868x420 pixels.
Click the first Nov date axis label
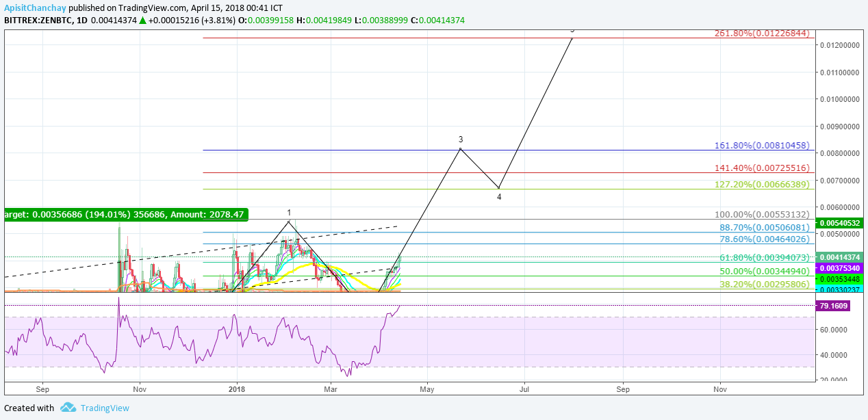coord(140,389)
